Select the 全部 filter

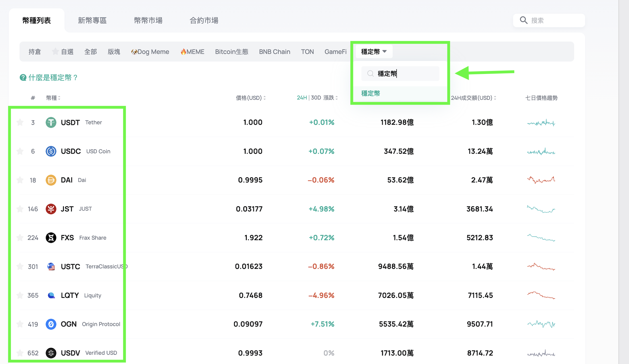pyautogui.click(x=91, y=52)
